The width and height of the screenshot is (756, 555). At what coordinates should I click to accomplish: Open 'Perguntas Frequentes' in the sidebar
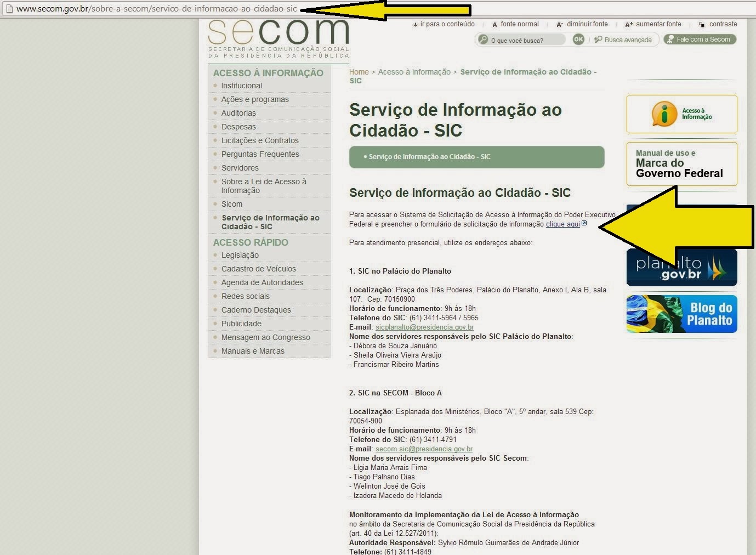coord(260,154)
